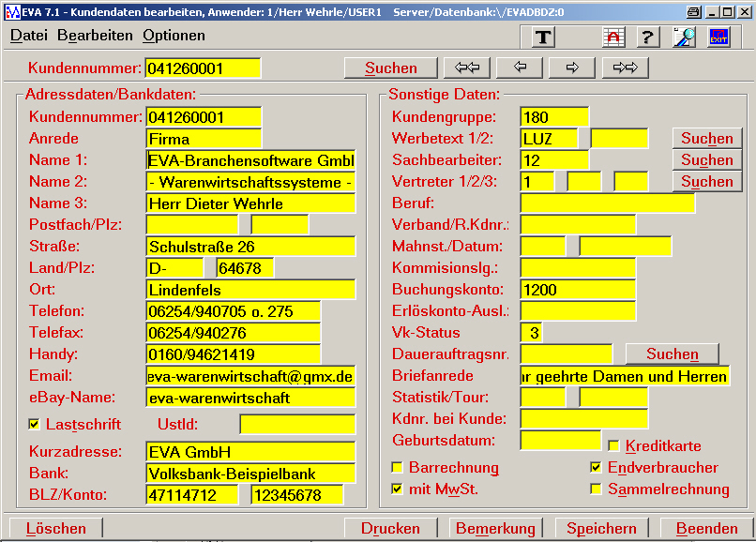Click the Speichern button
This screenshot has height=542, width=756.
click(601, 529)
